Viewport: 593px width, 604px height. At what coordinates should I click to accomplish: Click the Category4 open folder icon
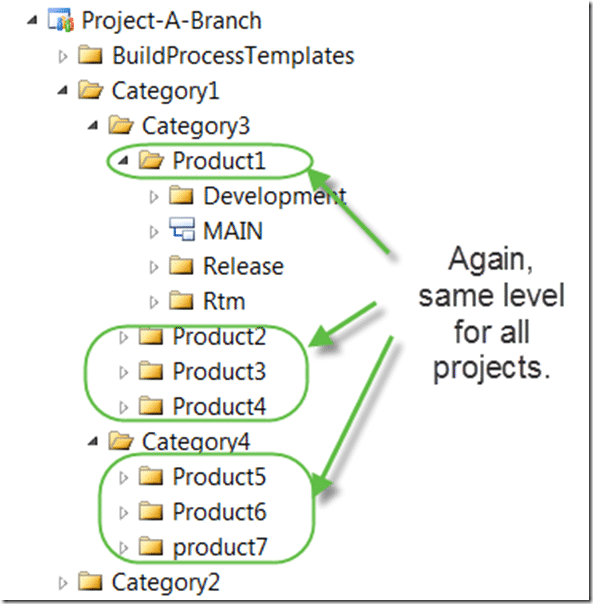pos(121,441)
